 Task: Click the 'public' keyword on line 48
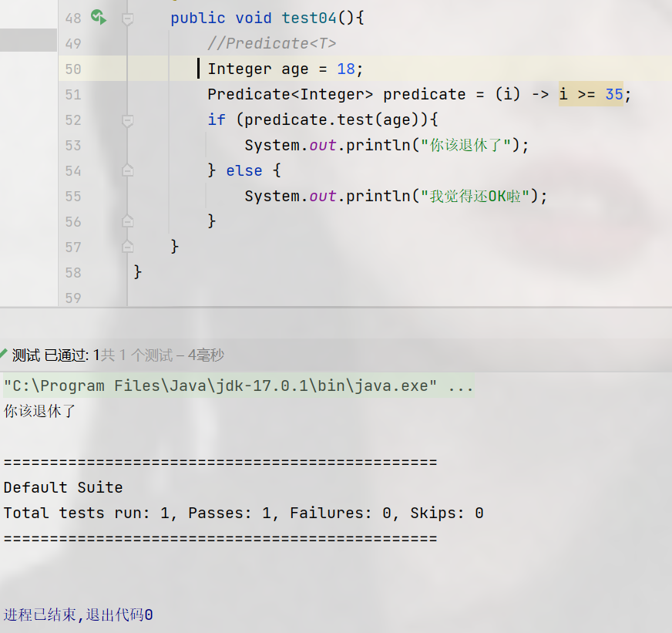click(x=197, y=18)
